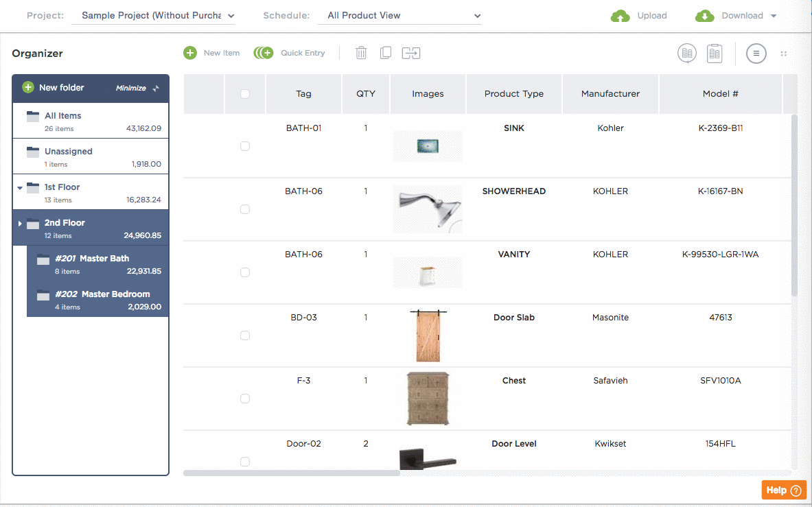Click the Quick Entry label
The image size is (812, 507).
303,53
